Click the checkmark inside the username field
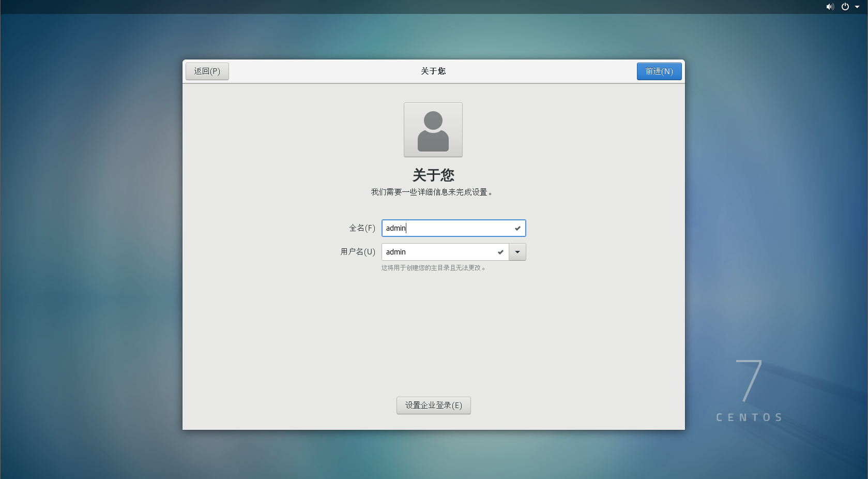 tap(500, 252)
